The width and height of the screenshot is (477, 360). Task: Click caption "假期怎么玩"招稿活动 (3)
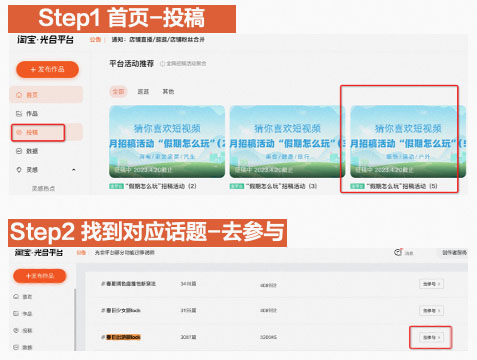[281, 186]
